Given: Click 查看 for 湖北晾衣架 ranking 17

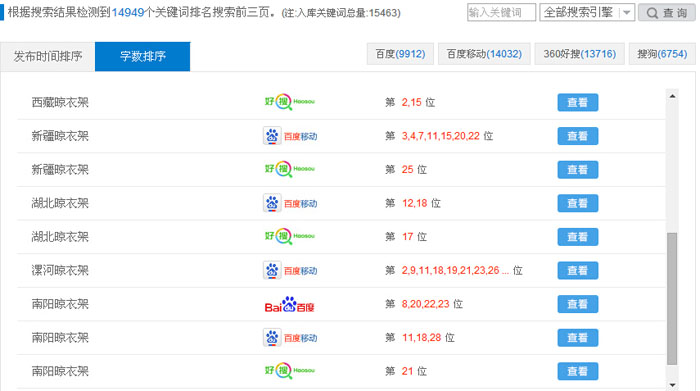Looking at the screenshot, I should click(x=578, y=237).
